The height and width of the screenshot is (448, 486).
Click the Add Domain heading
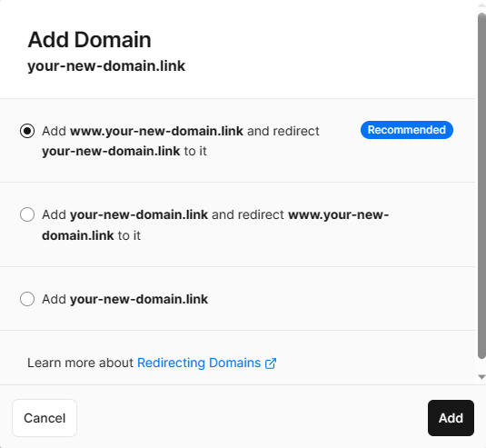tap(90, 40)
